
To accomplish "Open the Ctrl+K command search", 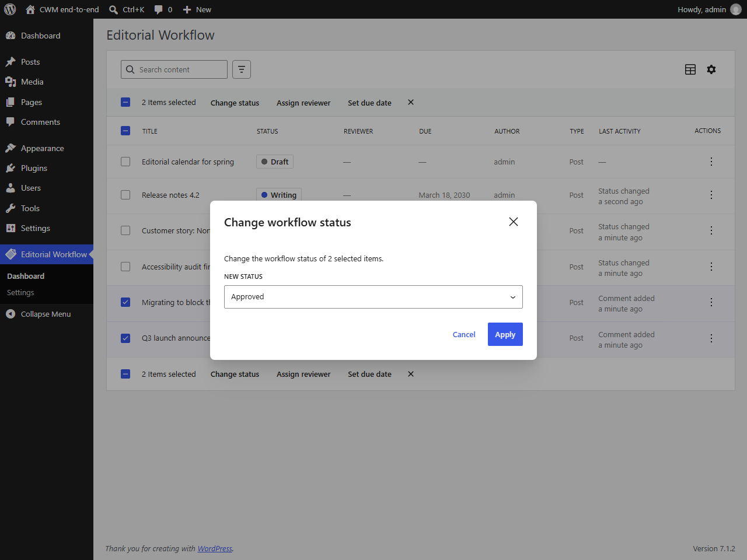I will [127, 9].
